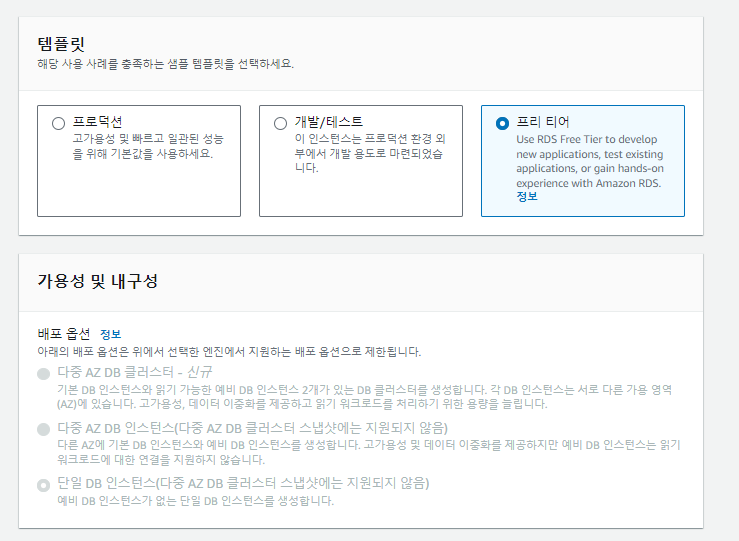The image size is (739, 541).
Task: Select the 개발/테스트 template radio button
Action: [x=280, y=123]
